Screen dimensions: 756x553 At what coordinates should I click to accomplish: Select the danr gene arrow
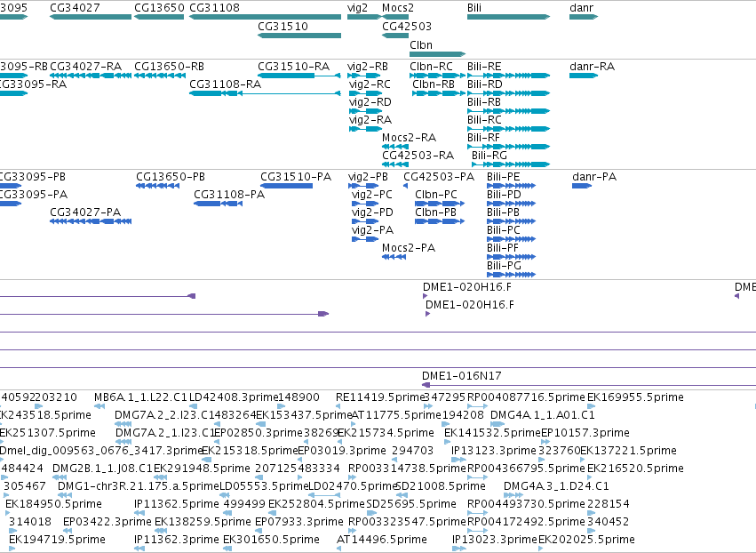coord(584,17)
